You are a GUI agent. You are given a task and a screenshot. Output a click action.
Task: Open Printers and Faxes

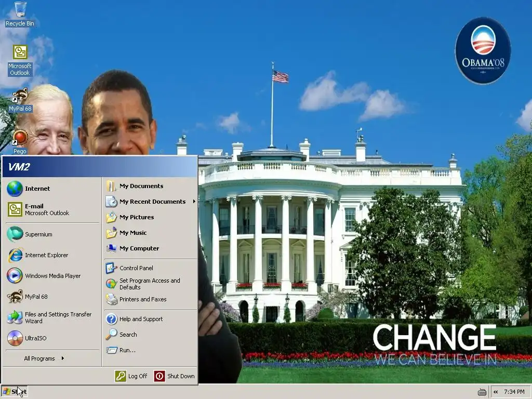[151, 299]
